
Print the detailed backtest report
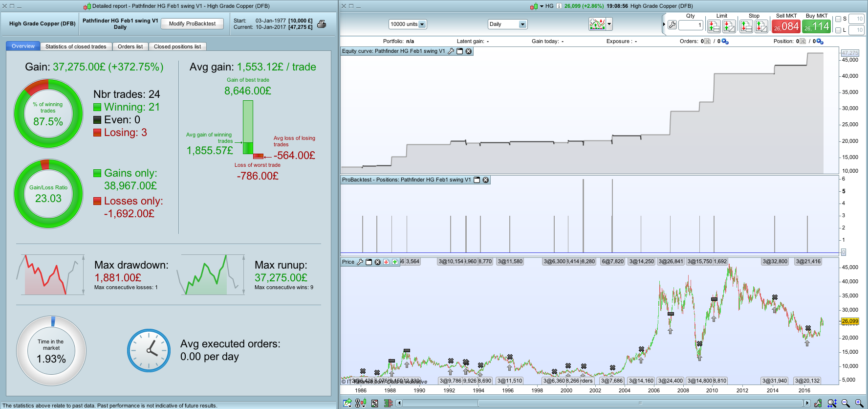tap(322, 24)
